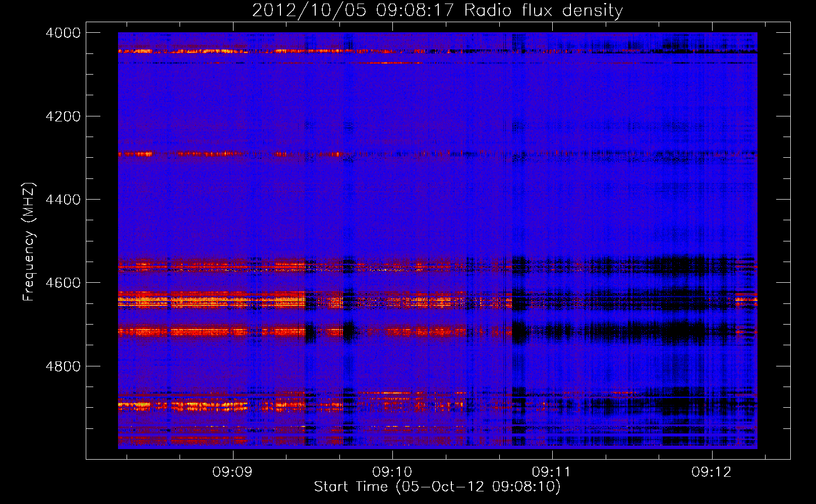Click the 4200 frequency tick label
The height and width of the screenshot is (504, 816).
63,116
